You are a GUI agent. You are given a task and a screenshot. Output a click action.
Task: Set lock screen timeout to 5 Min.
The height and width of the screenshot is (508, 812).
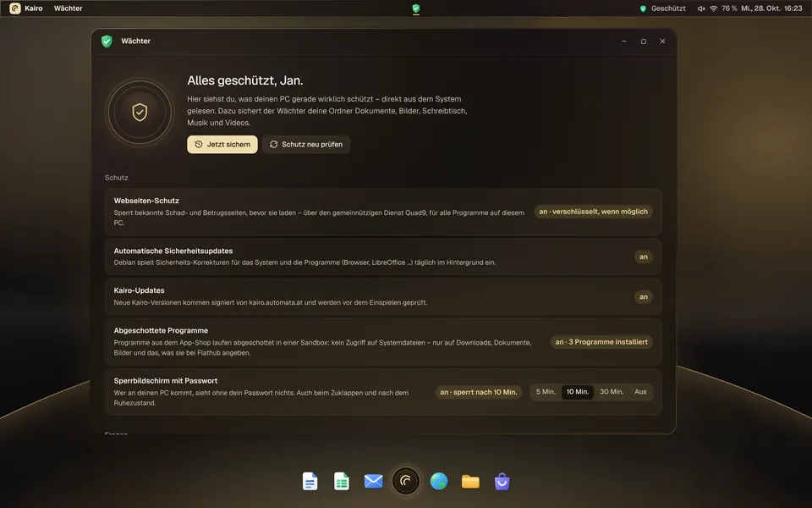546,392
